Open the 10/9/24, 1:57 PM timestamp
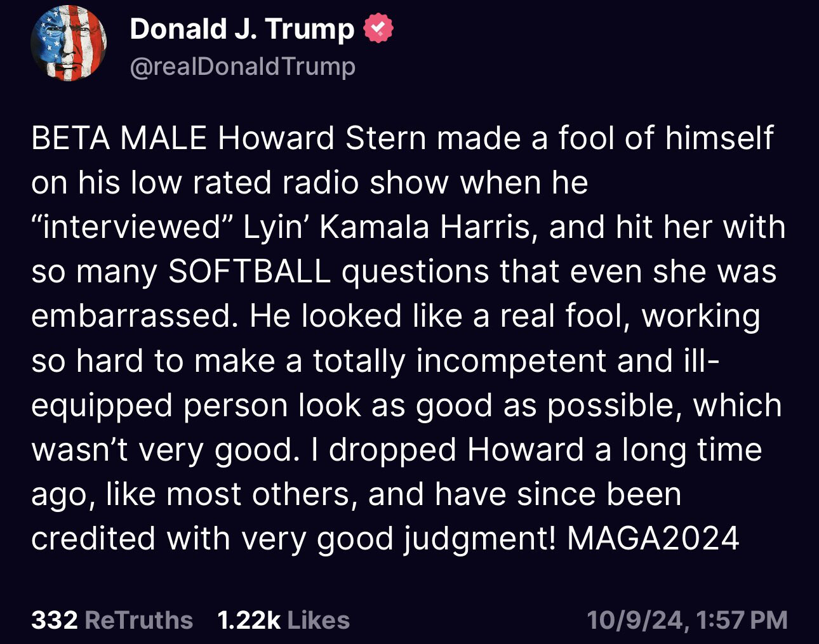 click(x=687, y=620)
